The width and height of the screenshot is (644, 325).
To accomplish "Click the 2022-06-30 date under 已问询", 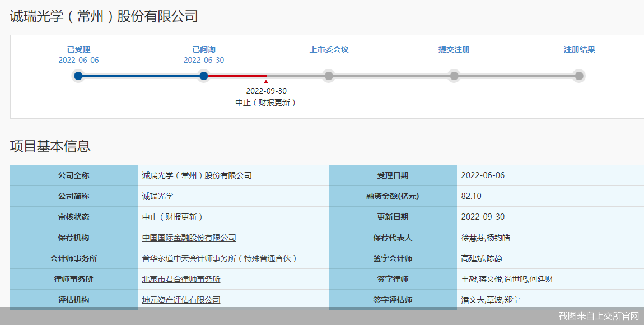I will pyautogui.click(x=204, y=60).
